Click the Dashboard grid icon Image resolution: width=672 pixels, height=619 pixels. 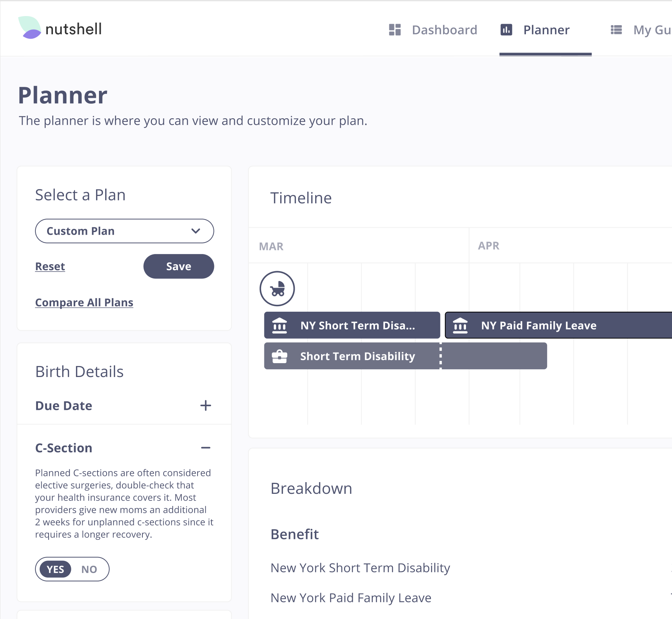pyautogui.click(x=395, y=30)
